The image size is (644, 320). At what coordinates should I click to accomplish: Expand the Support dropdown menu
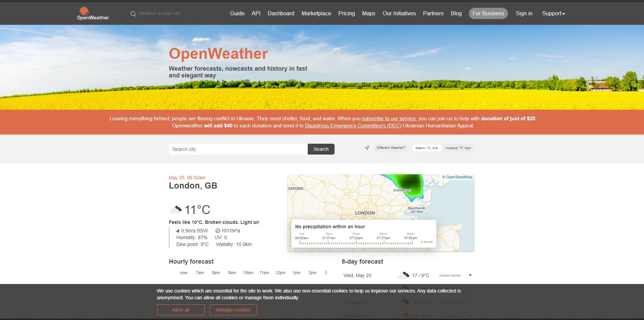(x=553, y=14)
